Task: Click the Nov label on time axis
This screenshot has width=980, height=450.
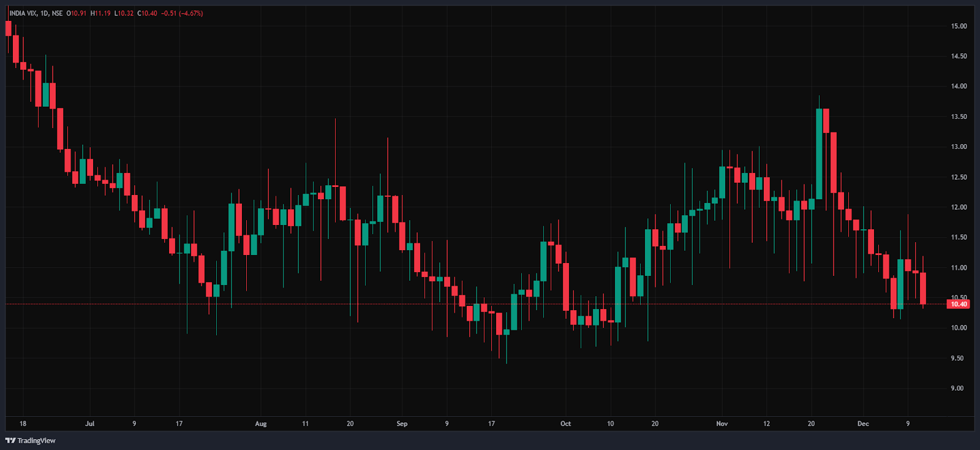Action: coord(722,424)
